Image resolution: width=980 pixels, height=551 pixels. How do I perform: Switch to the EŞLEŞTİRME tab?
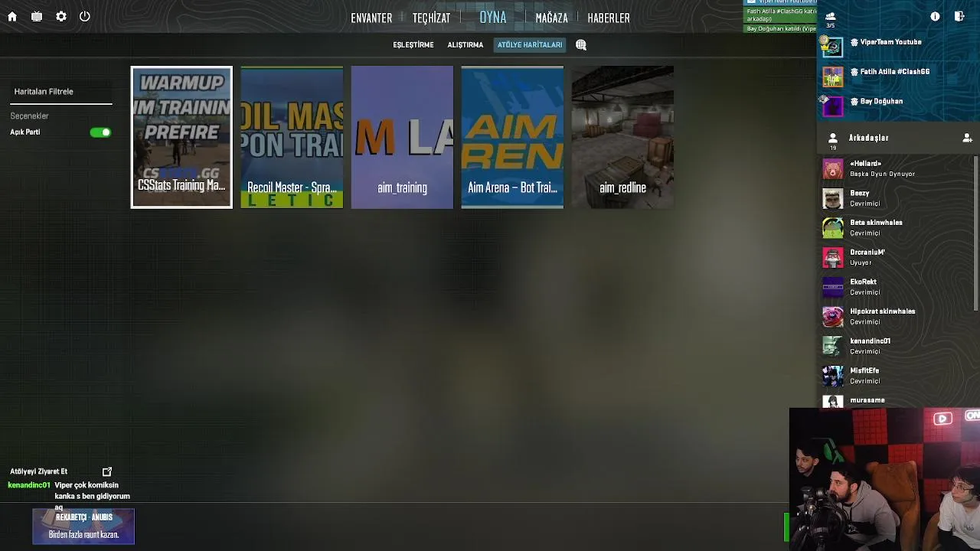pyautogui.click(x=413, y=45)
